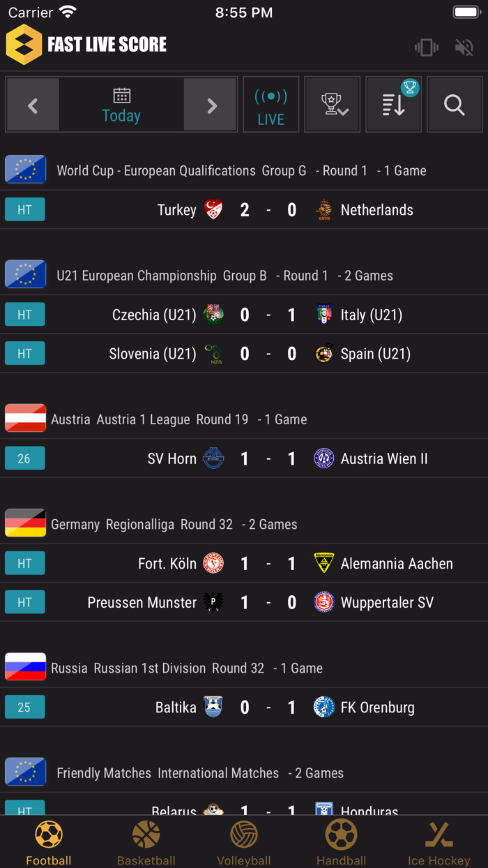Advance to the next day's matches
The image size is (488, 868).
click(x=210, y=105)
